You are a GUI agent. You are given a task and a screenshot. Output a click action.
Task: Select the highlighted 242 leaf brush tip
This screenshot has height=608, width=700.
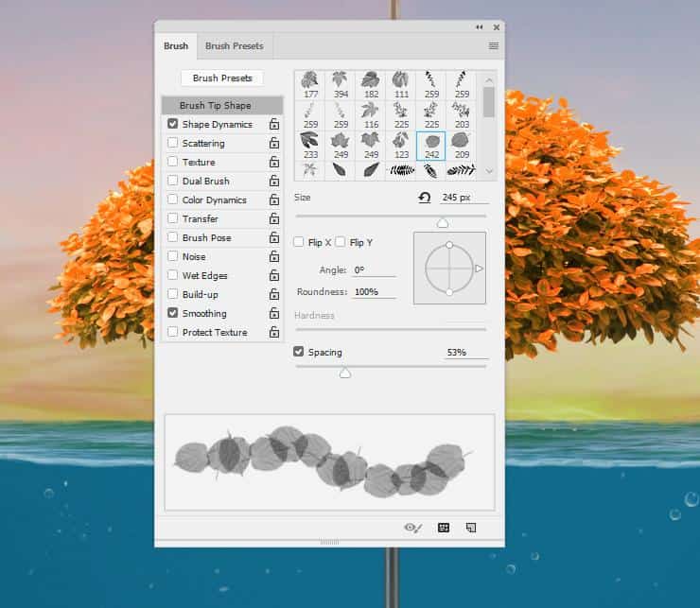click(x=431, y=146)
